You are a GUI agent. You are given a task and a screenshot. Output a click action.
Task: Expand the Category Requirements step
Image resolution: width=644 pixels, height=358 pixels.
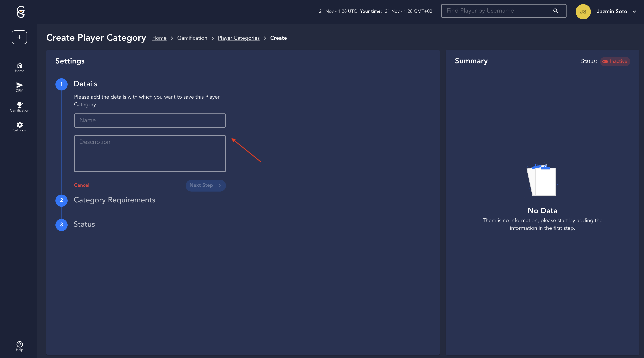coord(114,200)
